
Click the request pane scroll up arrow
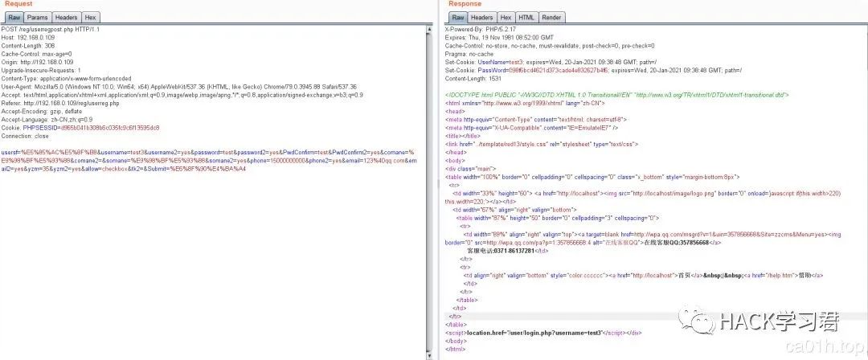coord(429,29)
